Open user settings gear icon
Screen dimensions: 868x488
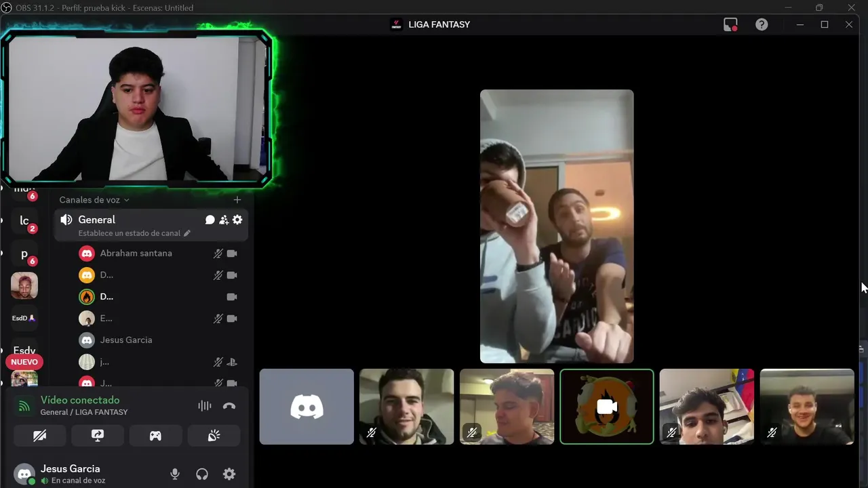click(x=229, y=474)
